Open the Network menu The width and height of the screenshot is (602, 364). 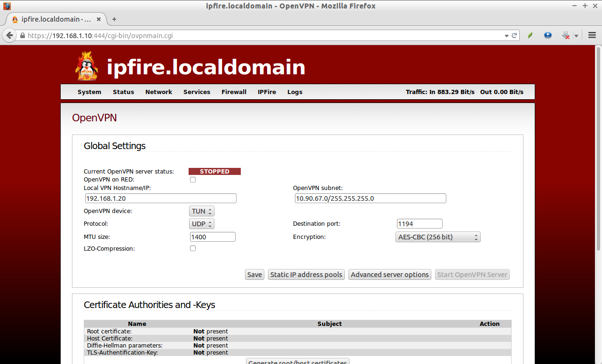point(158,92)
